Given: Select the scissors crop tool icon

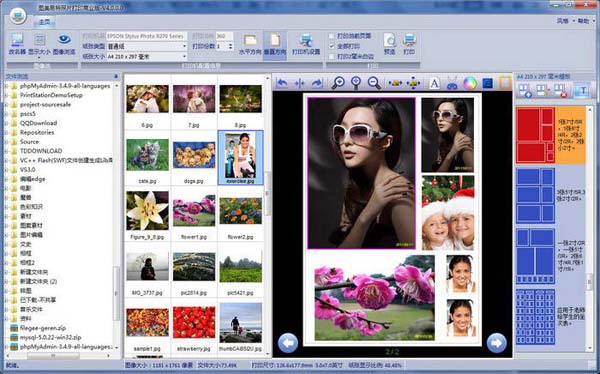Looking at the screenshot, I should pos(452,83).
